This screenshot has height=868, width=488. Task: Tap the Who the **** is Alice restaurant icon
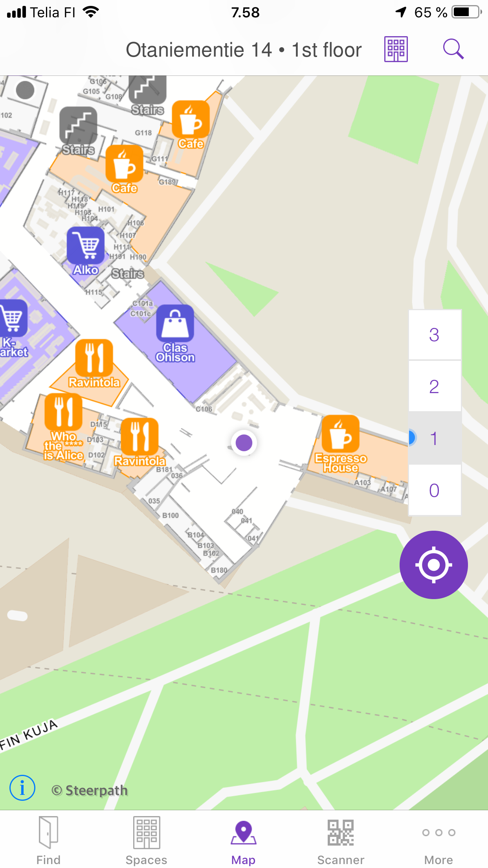[63, 412]
